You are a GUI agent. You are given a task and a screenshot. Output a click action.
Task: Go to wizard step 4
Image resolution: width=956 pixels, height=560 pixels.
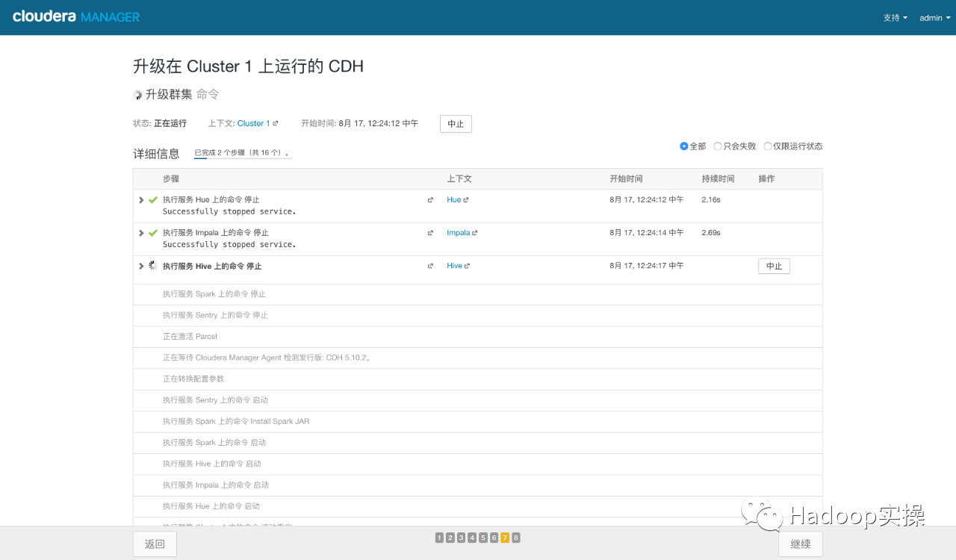coord(472,538)
